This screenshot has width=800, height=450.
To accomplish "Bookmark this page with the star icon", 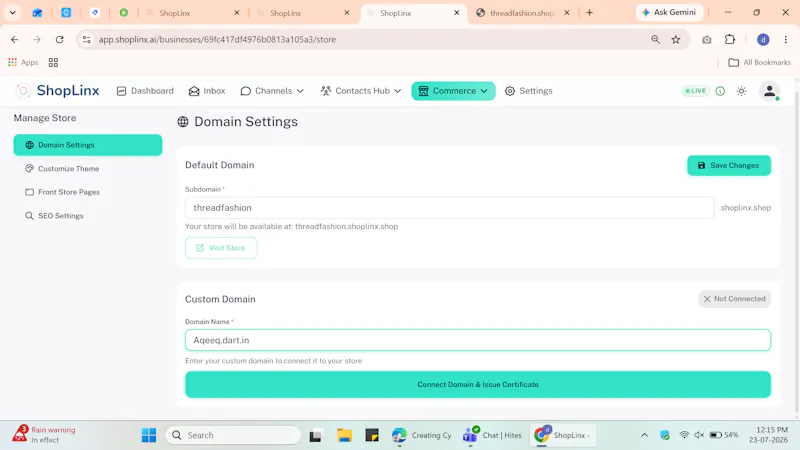I will (676, 39).
